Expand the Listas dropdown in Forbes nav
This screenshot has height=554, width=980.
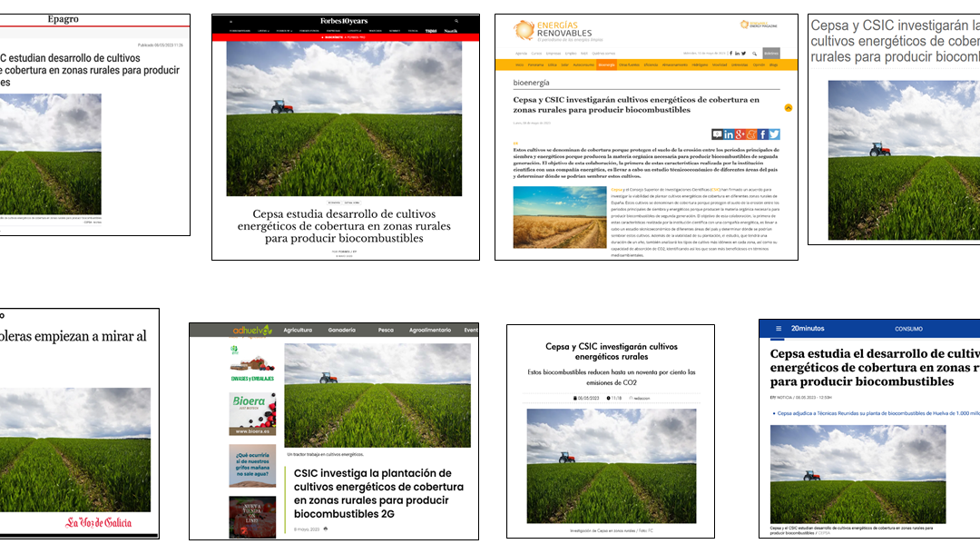coord(263,31)
